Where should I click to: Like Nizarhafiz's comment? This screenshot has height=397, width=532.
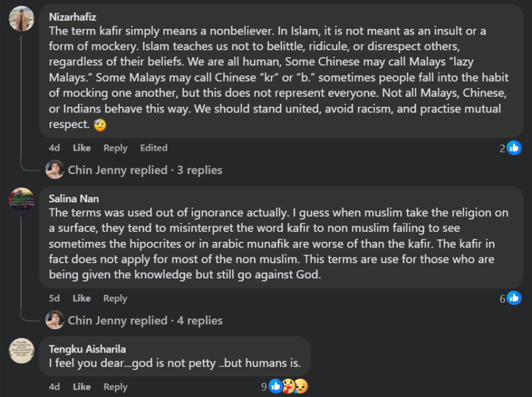[x=82, y=148]
